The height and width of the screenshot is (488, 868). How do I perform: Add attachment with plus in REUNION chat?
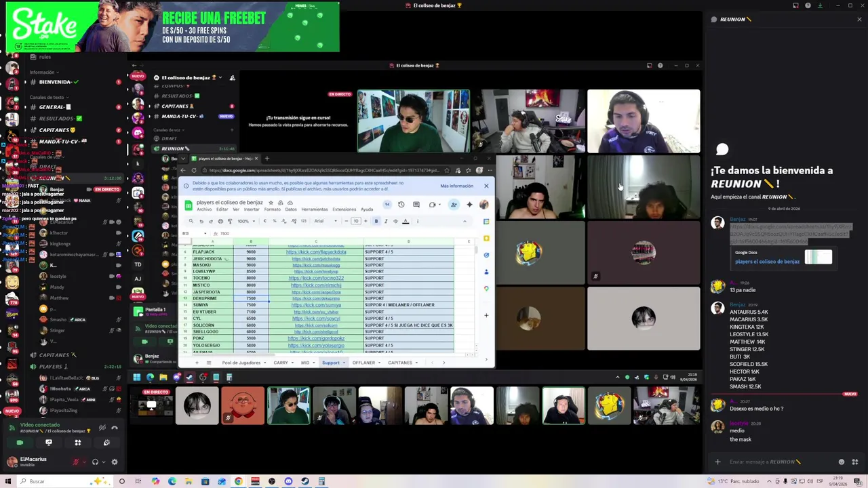(x=717, y=462)
